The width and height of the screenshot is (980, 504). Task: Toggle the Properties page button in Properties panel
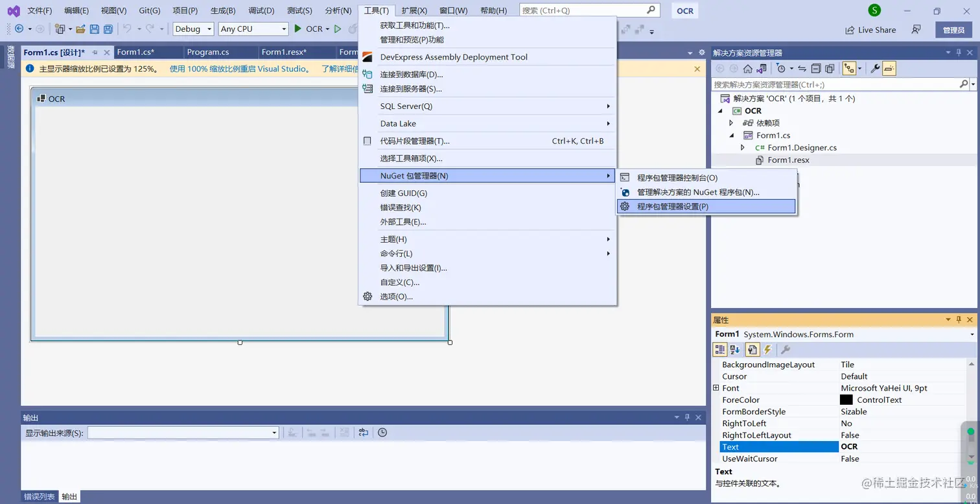click(752, 350)
